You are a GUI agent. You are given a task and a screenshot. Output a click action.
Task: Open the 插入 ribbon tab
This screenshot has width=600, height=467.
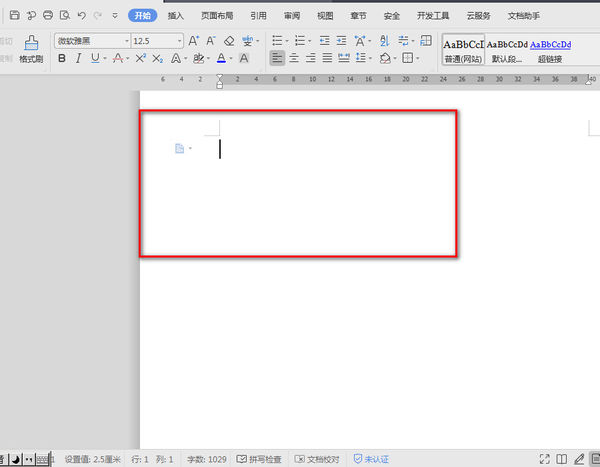point(176,16)
